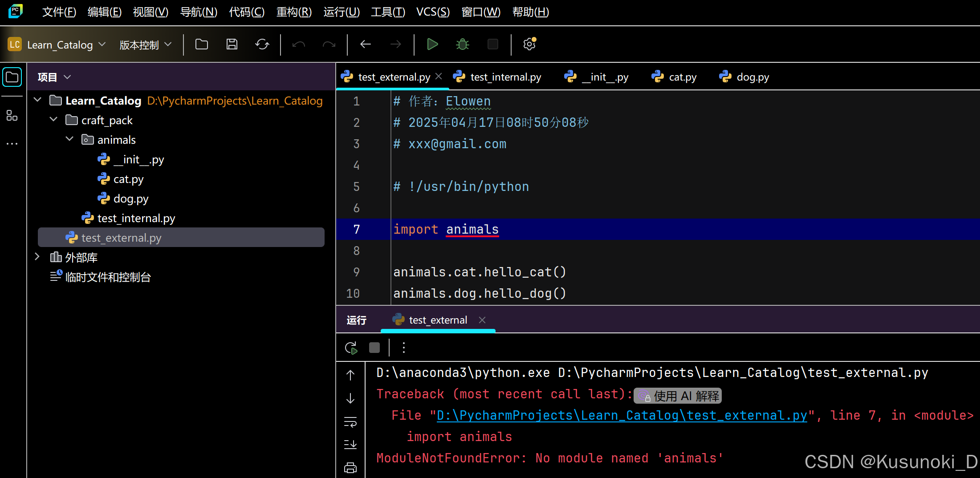The width and height of the screenshot is (980, 478).
Task: Open the test_external.py traceback link
Action: (622, 415)
